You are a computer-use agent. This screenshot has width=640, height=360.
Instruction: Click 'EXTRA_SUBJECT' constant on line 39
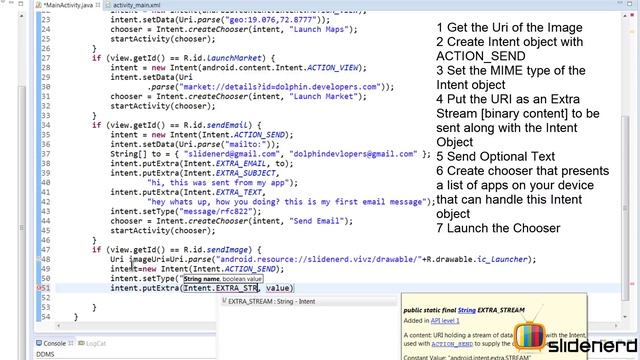pyautogui.click(x=246, y=173)
